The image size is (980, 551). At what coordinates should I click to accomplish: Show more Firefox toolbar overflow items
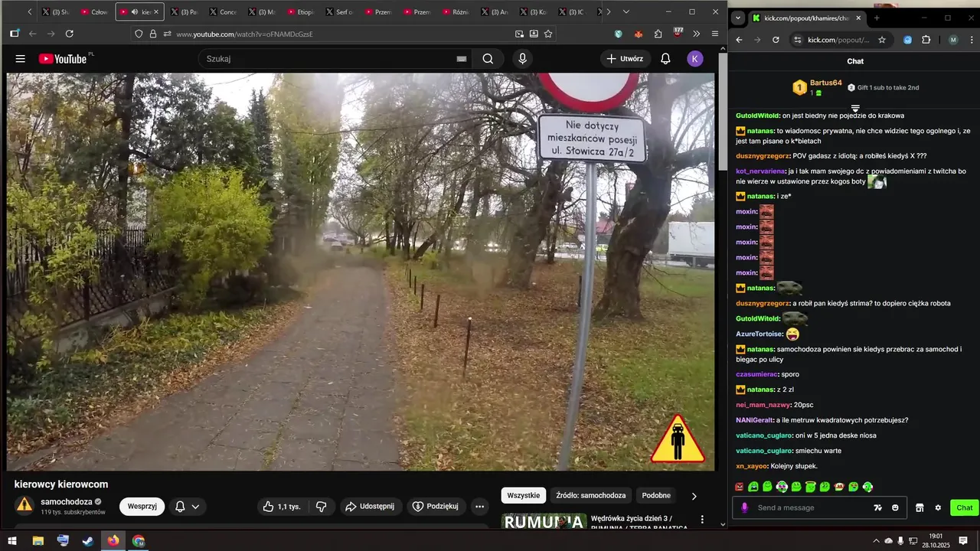coord(696,34)
